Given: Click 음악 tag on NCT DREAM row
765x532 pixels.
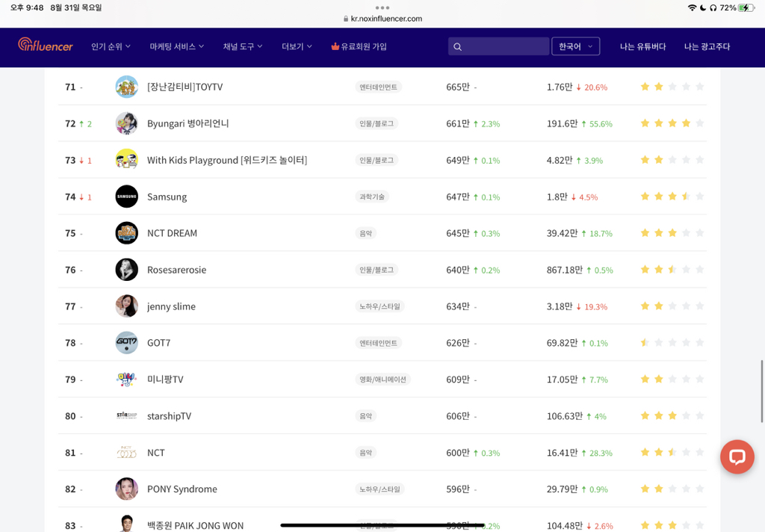Looking at the screenshot, I should [x=366, y=233].
